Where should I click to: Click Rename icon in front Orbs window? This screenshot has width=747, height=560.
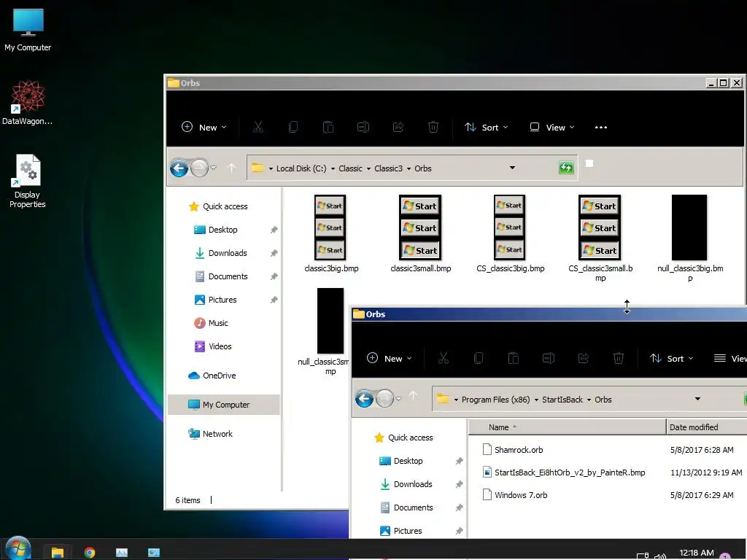point(549,358)
